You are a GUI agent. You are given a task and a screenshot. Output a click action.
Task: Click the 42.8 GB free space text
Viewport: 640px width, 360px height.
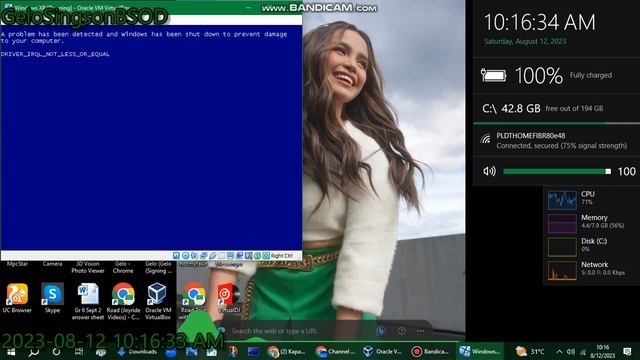tap(521, 109)
